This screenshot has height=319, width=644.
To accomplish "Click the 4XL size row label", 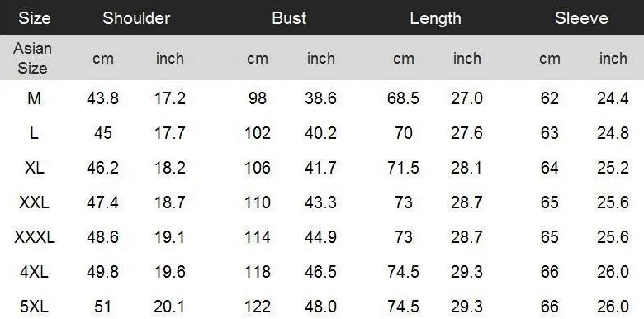I will click(x=34, y=272).
